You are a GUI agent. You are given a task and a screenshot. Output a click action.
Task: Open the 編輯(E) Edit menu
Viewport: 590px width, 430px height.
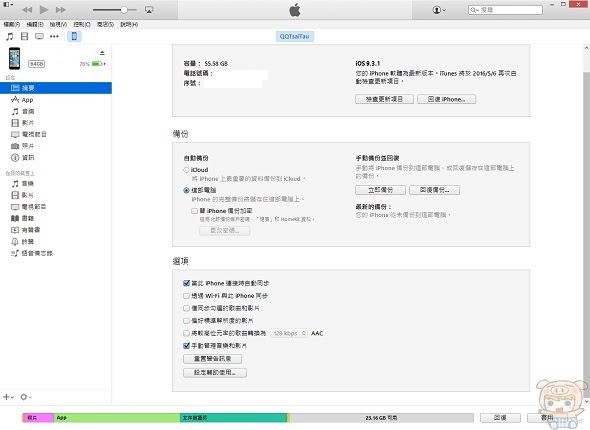(x=35, y=24)
